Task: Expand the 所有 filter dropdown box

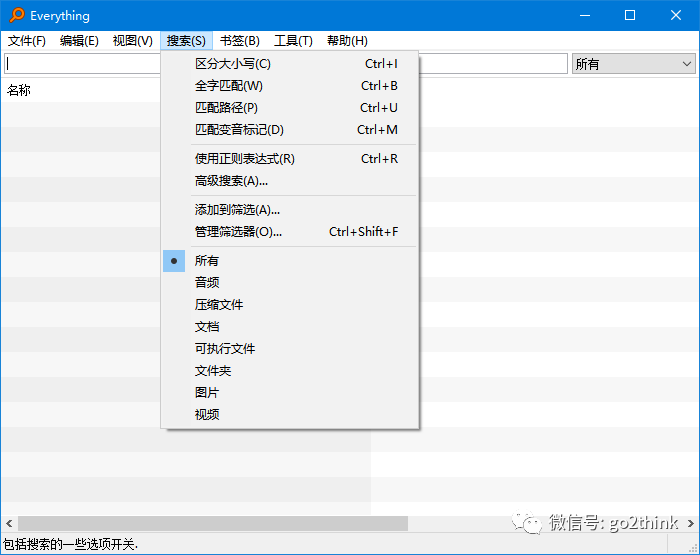Action: (633, 64)
